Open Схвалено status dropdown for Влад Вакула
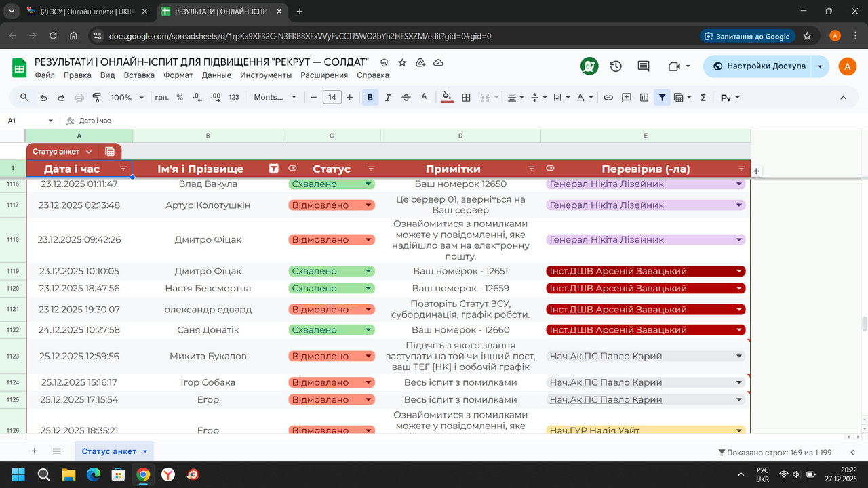This screenshot has height=488, width=868. (369, 184)
